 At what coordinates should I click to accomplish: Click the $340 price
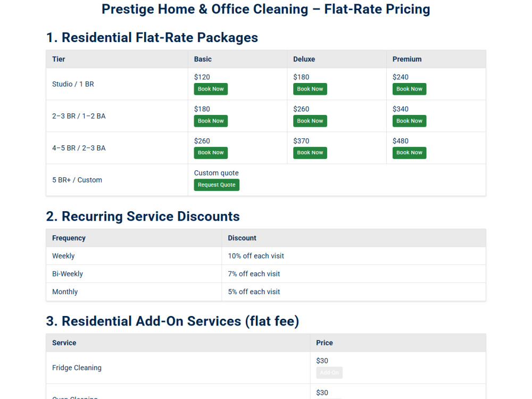click(x=401, y=109)
